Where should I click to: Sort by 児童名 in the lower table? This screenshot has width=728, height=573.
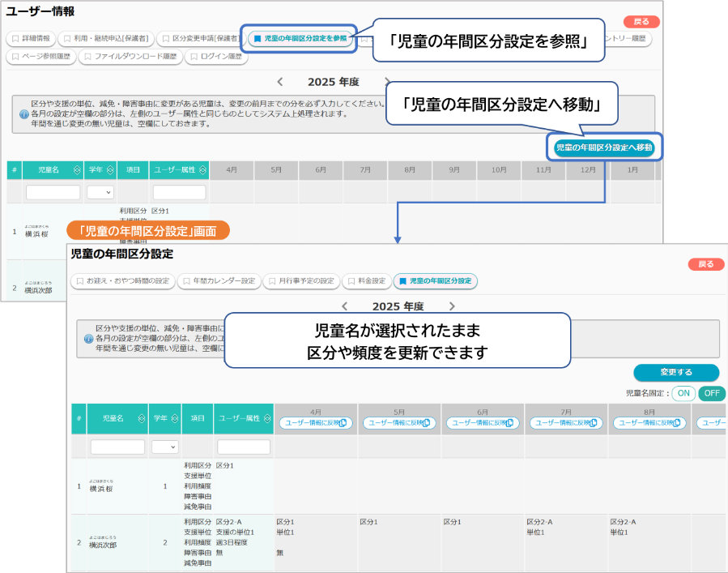(142, 418)
